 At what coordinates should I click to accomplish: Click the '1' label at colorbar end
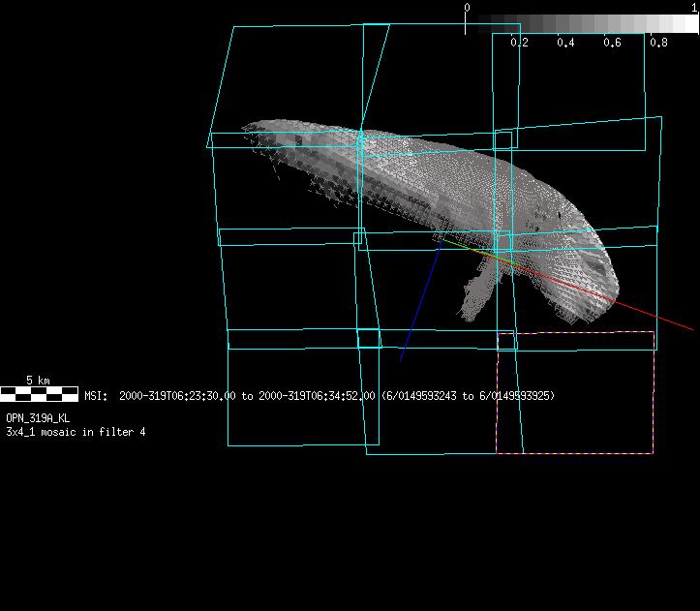(694, 7)
